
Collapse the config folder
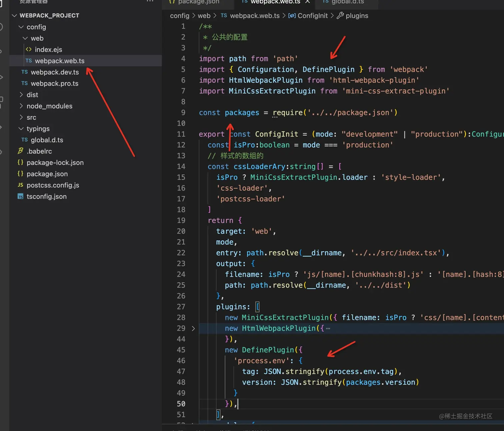pyautogui.click(x=21, y=27)
